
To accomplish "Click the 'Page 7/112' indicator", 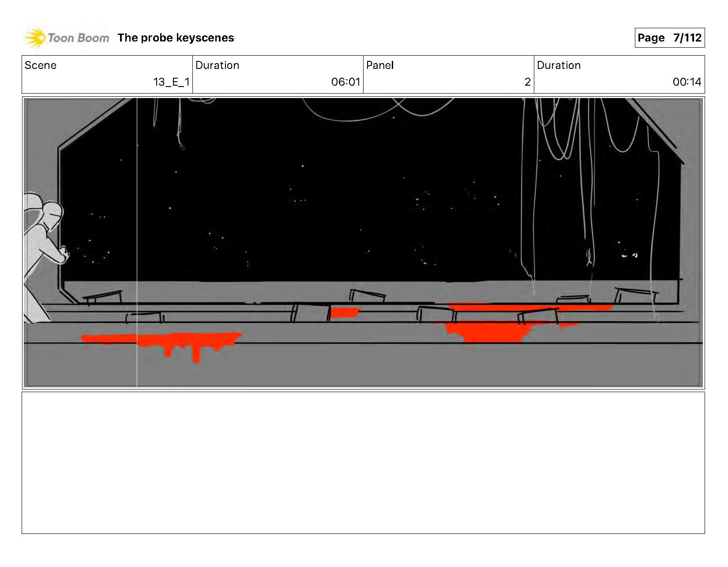I will [669, 38].
